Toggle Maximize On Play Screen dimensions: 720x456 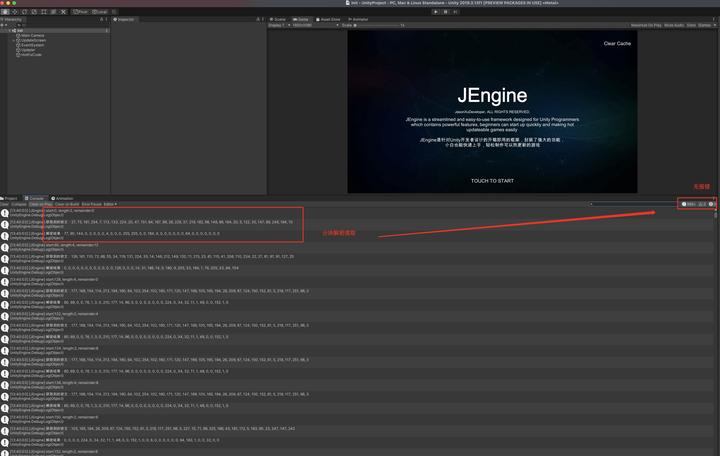tap(646, 25)
